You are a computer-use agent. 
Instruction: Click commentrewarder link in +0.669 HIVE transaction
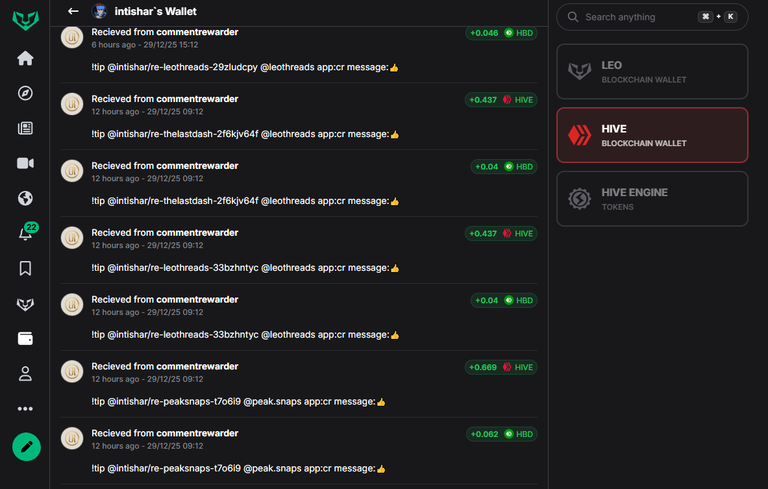pyautogui.click(x=197, y=367)
